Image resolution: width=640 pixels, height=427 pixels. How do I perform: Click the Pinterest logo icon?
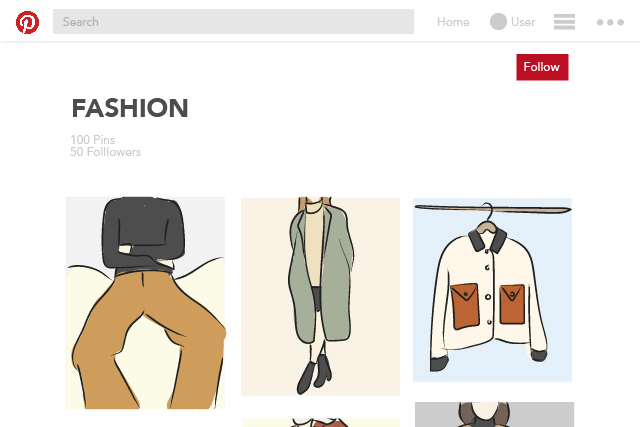[27, 22]
